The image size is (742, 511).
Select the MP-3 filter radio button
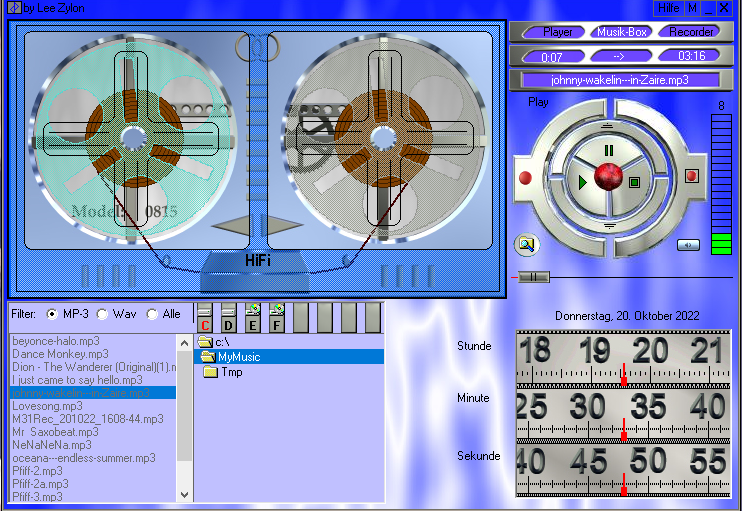tap(52, 314)
